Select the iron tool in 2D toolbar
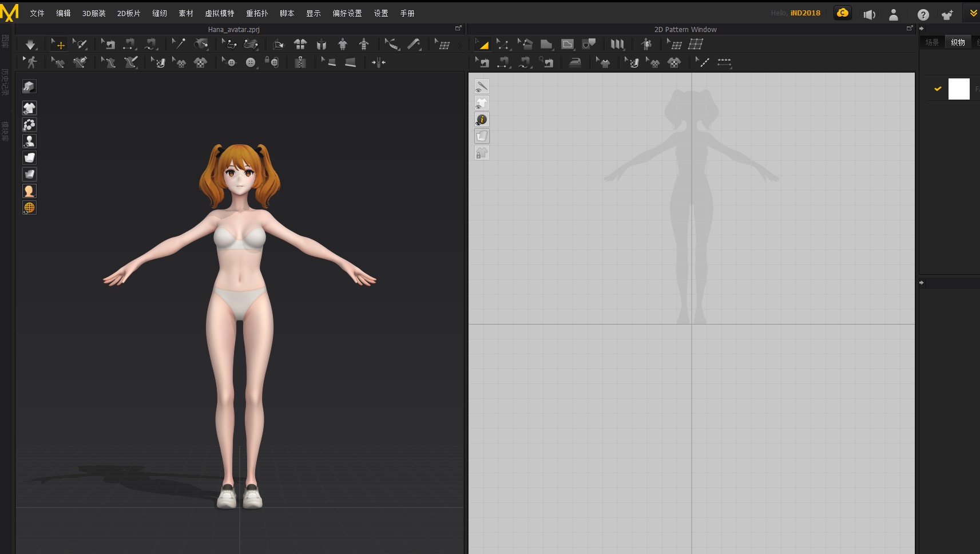980x554 pixels. pos(575,62)
